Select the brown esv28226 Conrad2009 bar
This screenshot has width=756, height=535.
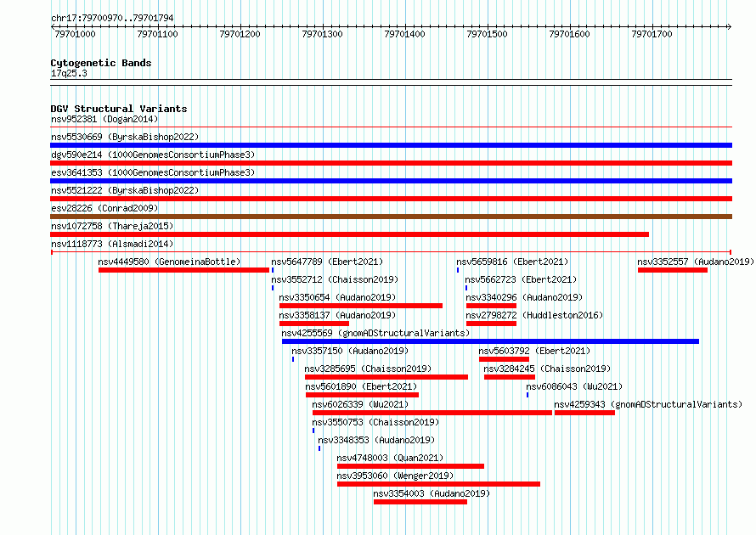point(391,217)
